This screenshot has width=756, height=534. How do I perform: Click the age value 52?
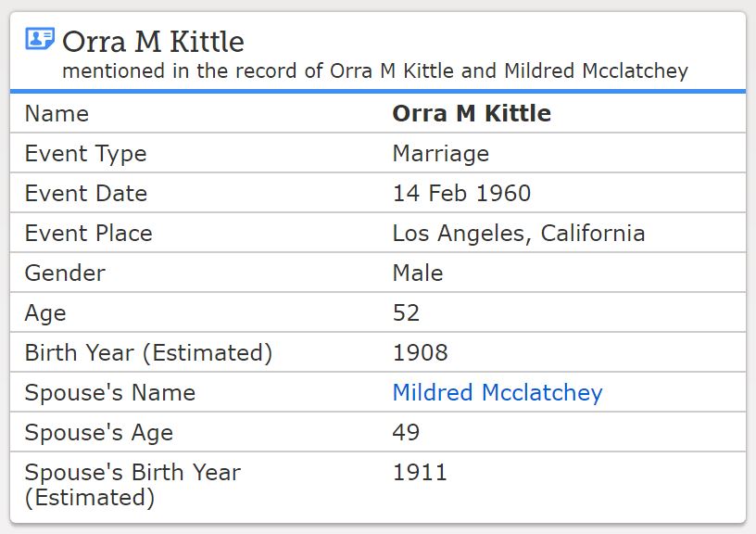pos(406,312)
